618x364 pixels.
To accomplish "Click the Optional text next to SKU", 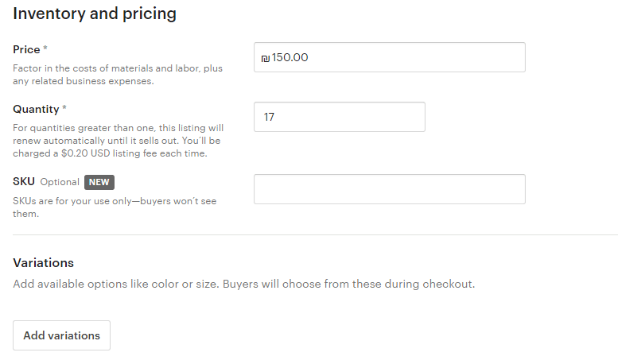I will click(x=60, y=182).
